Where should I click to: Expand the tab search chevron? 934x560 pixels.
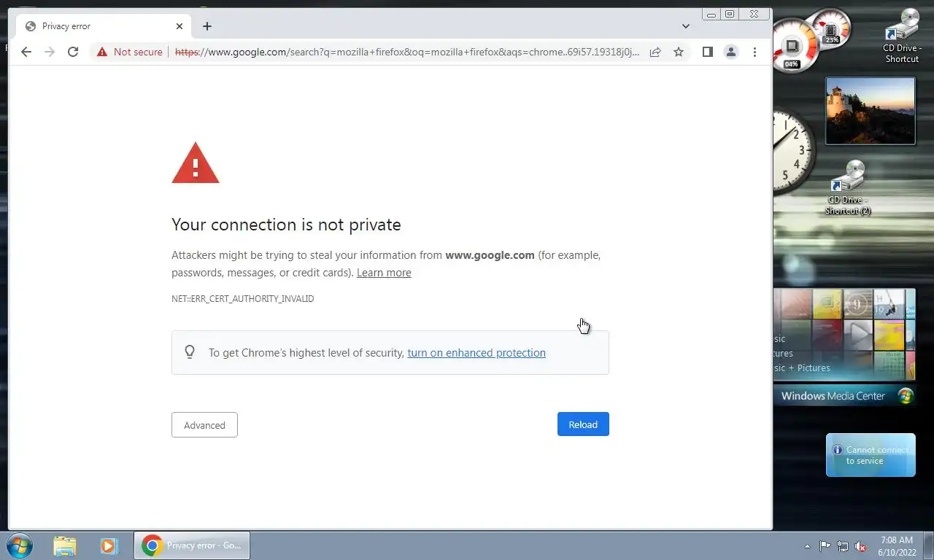click(x=686, y=26)
